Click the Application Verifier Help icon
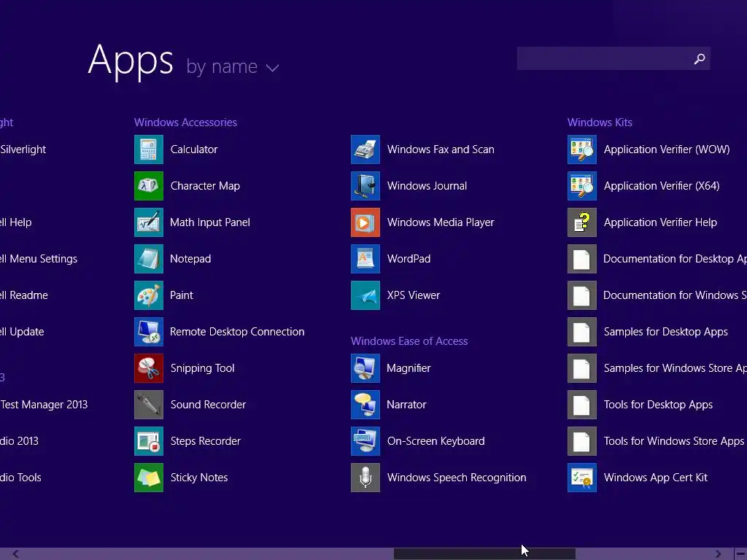The image size is (747, 560). tap(582, 222)
